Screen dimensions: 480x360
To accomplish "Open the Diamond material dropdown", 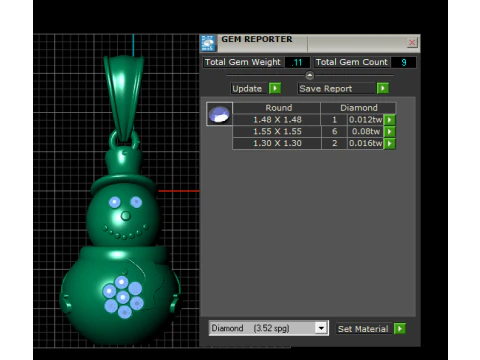I will click(x=321, y=328).
